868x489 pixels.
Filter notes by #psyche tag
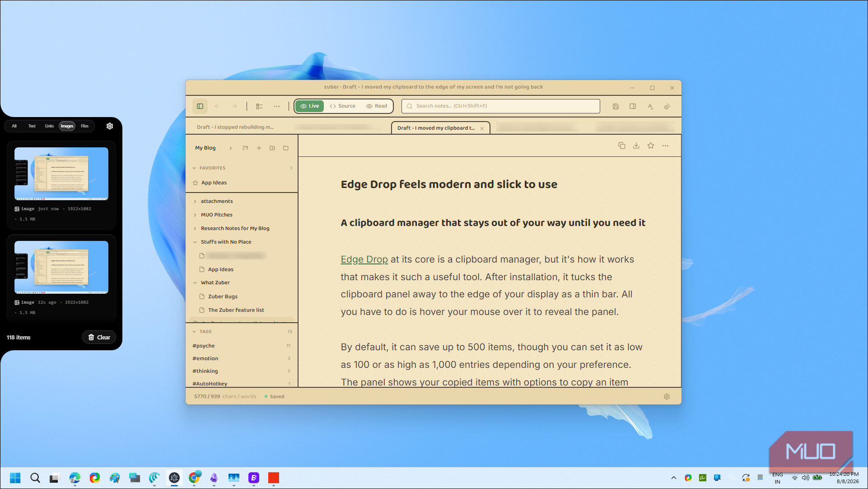coord(204,346)
